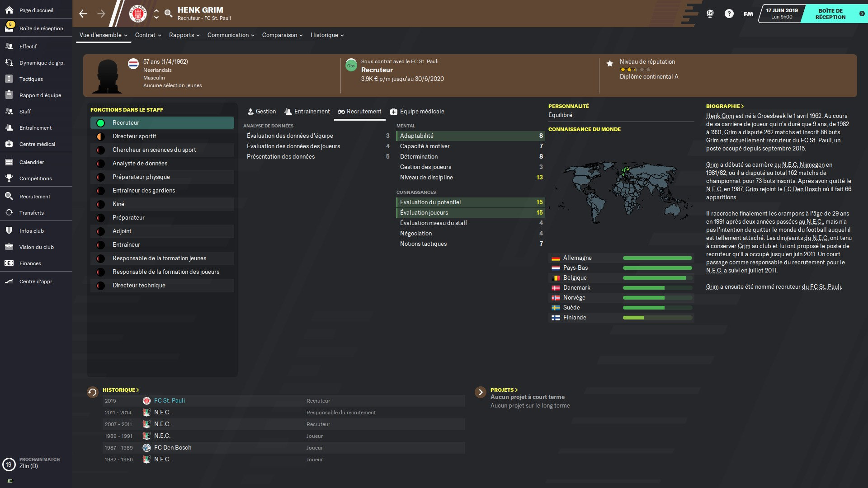Open the Tactiques sidebar icon

(x=9, y=79)
